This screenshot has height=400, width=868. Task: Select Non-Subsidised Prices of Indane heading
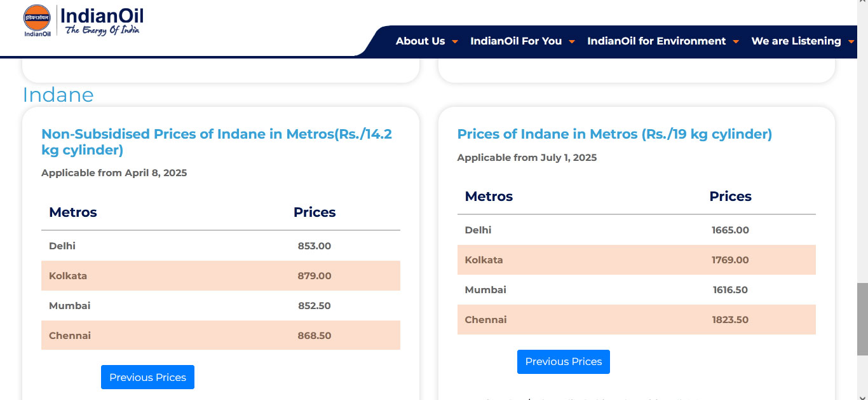point(217,142)
